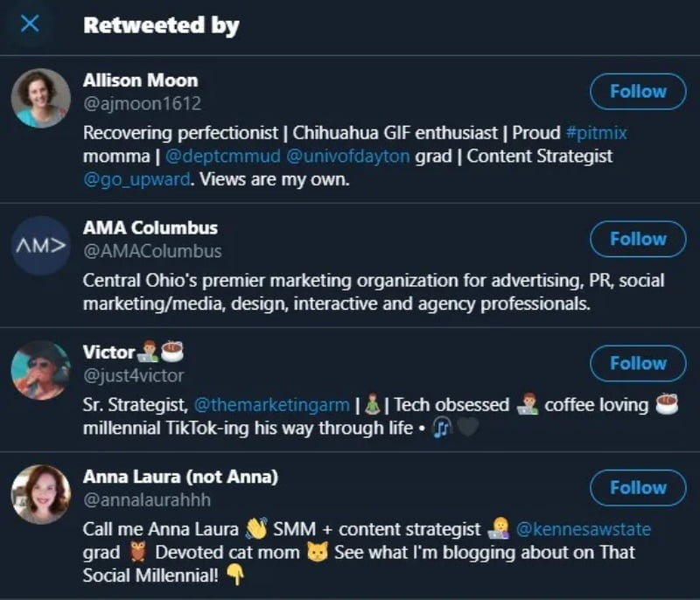The width and height of the screenshot is (700, 600).
Task: Follow Anna Laura (not Anna)
Action: point(638,487)
